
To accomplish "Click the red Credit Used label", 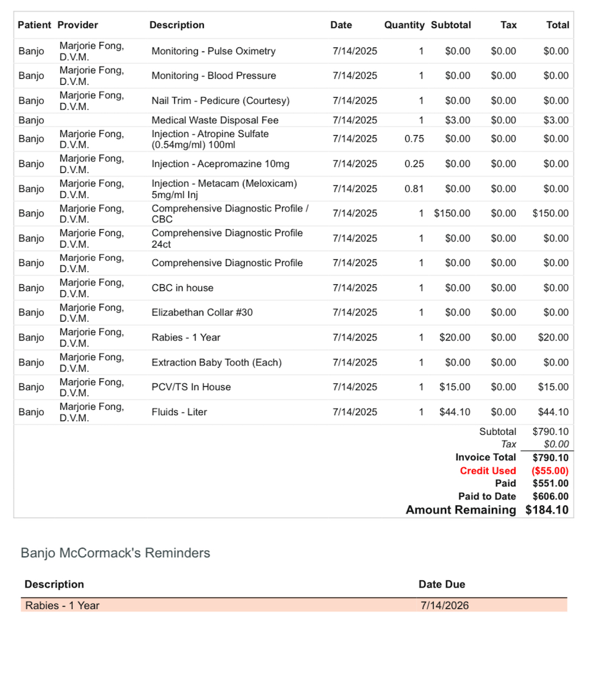I will tap(488, 471).
